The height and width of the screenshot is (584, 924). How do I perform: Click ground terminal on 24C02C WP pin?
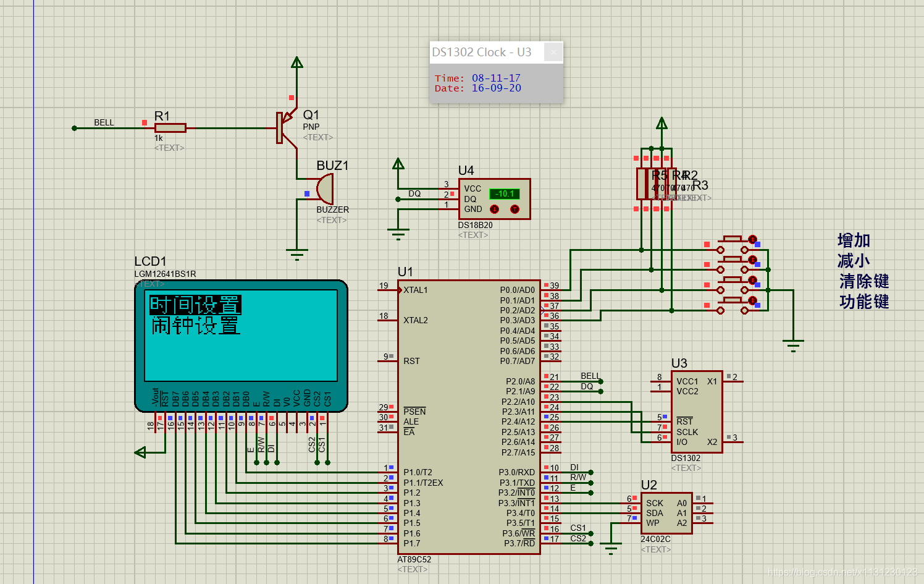(611, 549)
